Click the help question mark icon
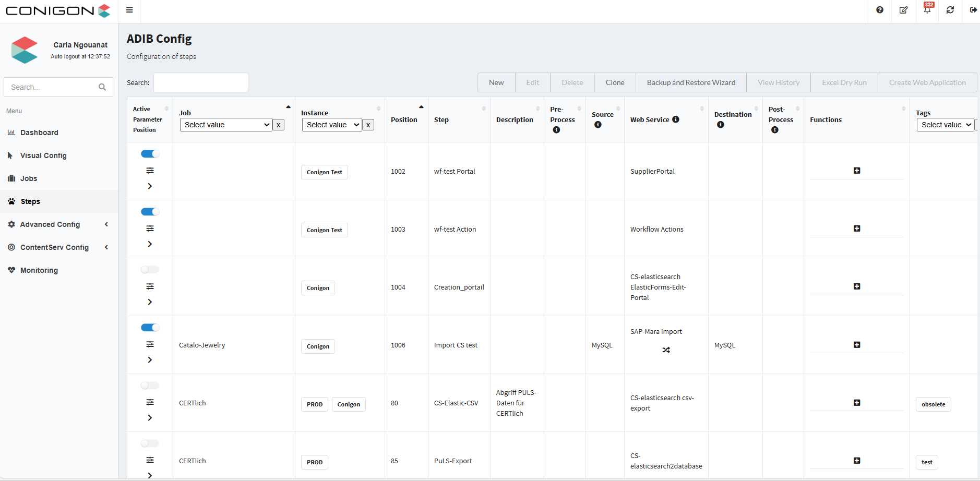This screenshot has height=481, width=980. click(x=880, y=10)
